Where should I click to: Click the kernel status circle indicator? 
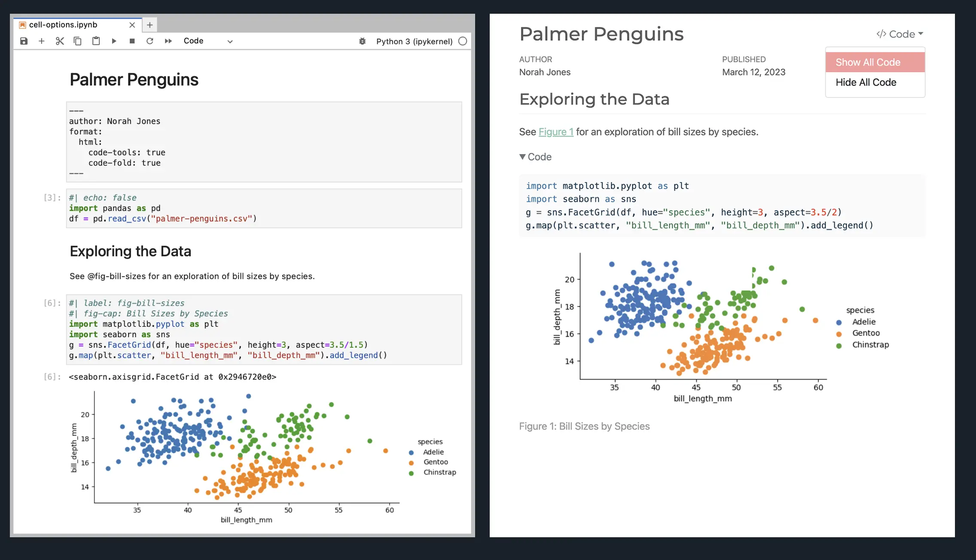[463, 41]
